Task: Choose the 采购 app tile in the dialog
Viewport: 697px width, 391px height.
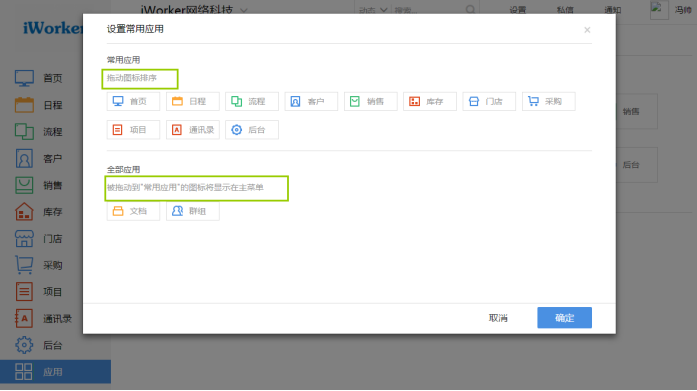Action: [x=549, y=101]
